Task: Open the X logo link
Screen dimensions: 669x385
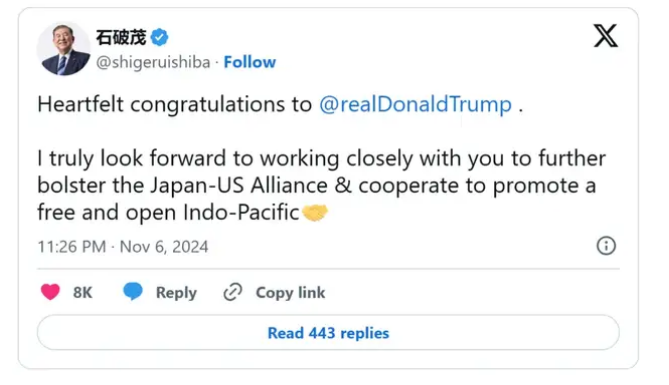Action: point(605,36)
